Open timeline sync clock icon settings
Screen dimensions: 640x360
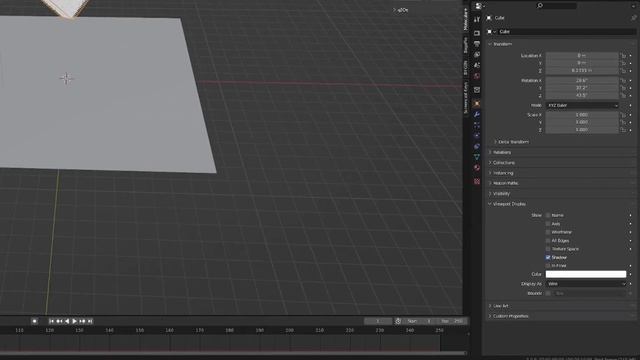click(398, 321)
